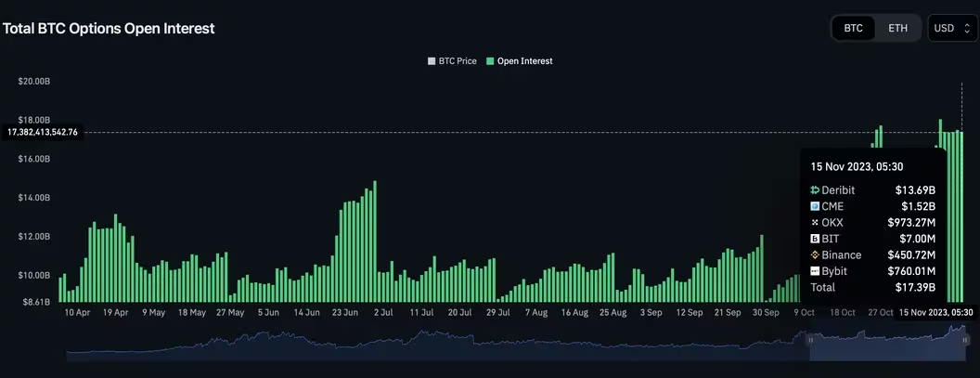The width and height of the screenshot is (980, 378).
Task: Switch to the ETH tab
Action: (x=897, y=28)
